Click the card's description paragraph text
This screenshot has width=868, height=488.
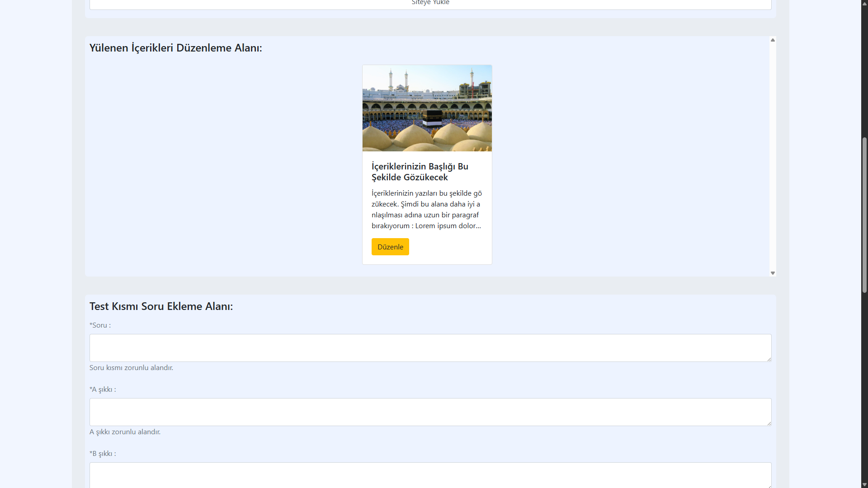426,209
